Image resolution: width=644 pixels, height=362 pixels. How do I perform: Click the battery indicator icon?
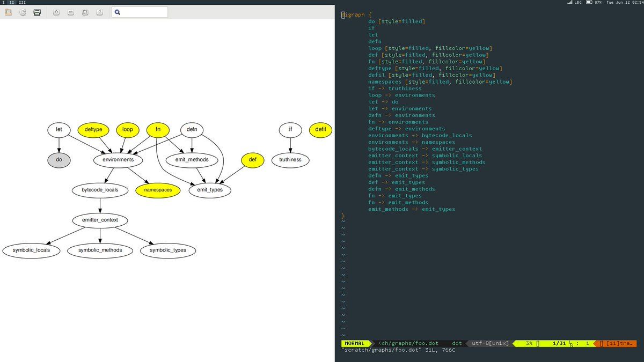pyautogui.click(x=589, y=3)
